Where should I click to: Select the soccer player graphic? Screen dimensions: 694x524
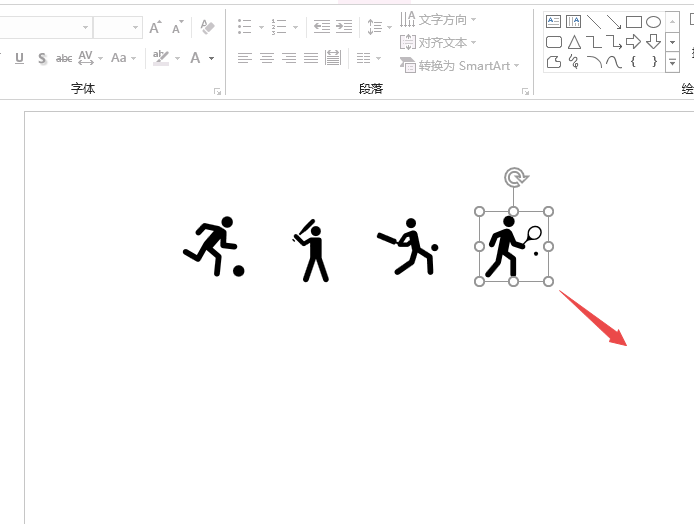click(214, 247)
